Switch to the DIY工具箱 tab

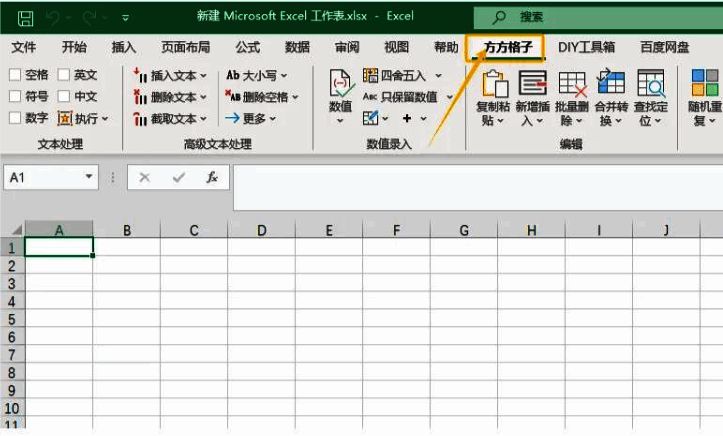tap(586, 47)
